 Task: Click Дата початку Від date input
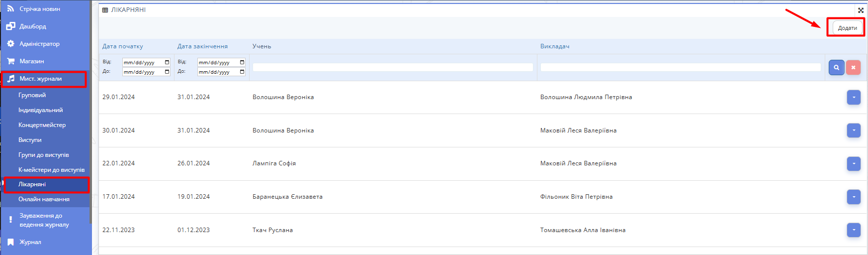[146, 62]
